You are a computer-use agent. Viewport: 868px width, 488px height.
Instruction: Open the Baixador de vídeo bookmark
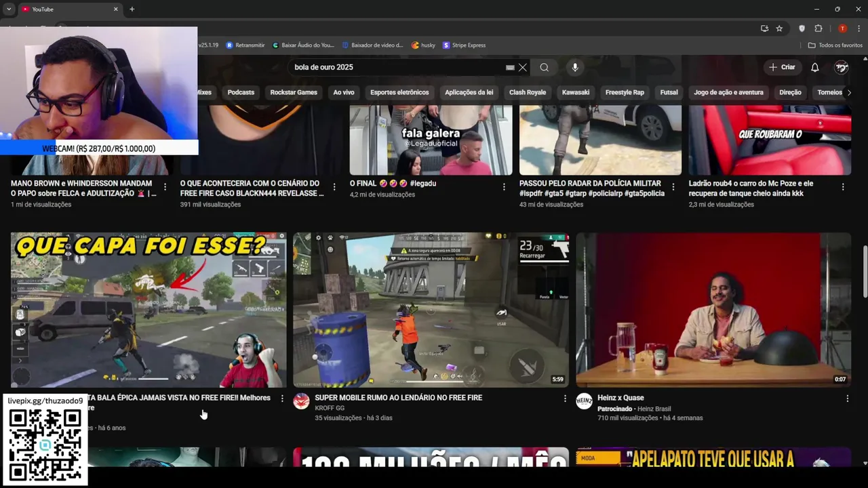372,45
